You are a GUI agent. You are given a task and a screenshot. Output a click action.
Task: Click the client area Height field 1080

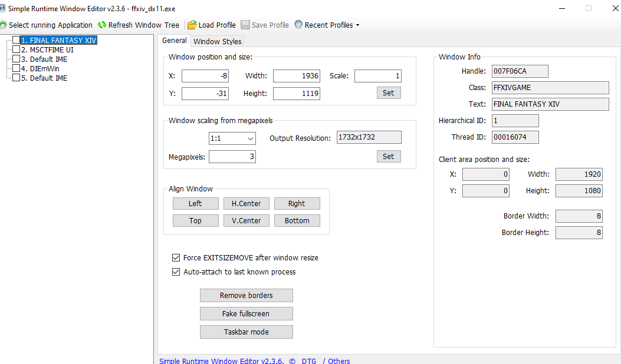pos(579,191)
